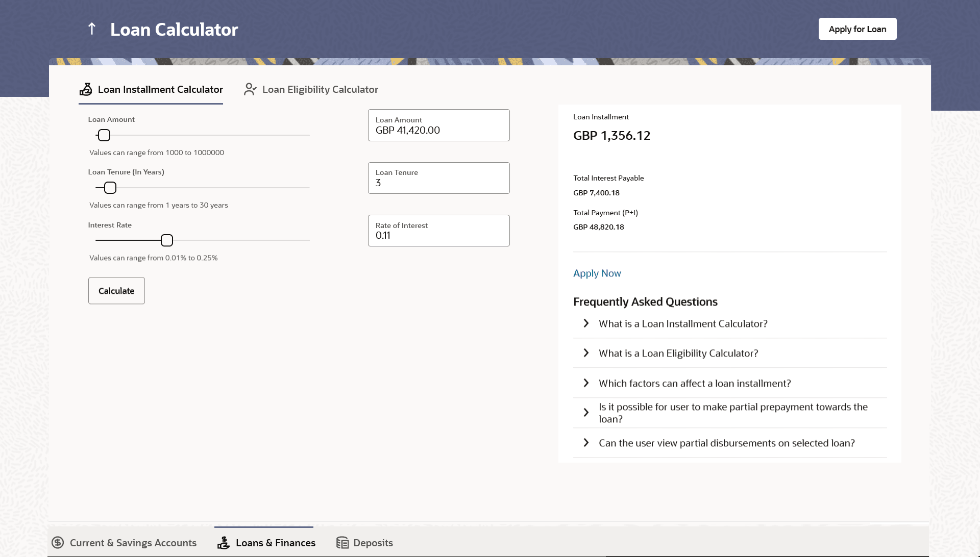Click the Loan Tenure slider handle
The width and height of the screenshot is (980, 557).
click(x=110, y=188)
